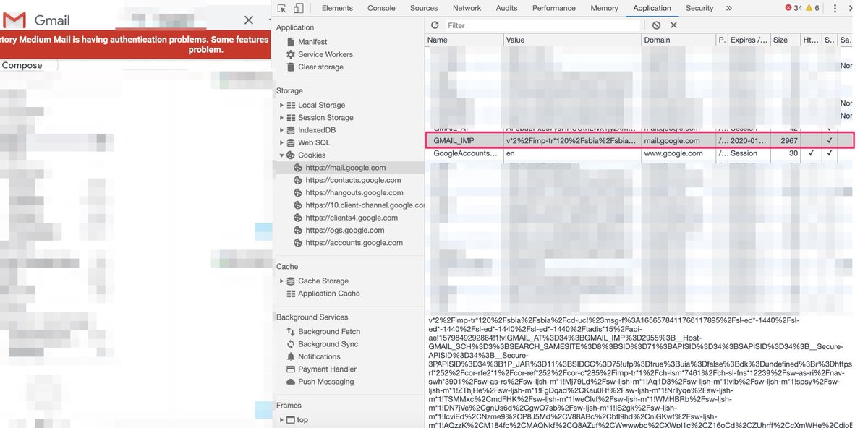Select https://contacts.google.com cookies
The height and width of the screenshot is (428, 868).
point(353,180)
